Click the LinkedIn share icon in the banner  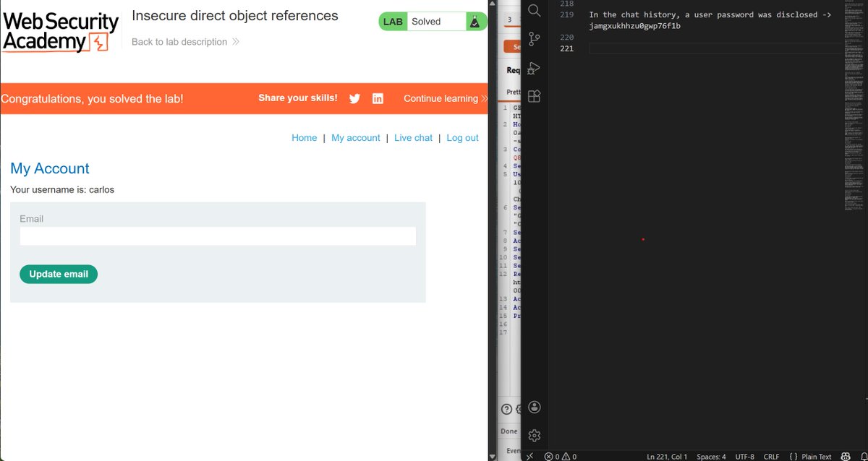(x=378, y=98)
